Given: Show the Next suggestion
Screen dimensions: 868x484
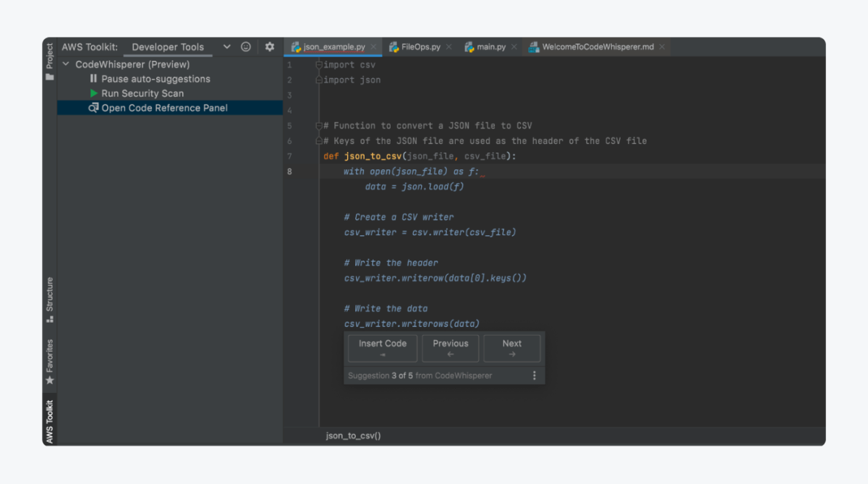Looking at the screenshot, I should click(x=512, y=348).
